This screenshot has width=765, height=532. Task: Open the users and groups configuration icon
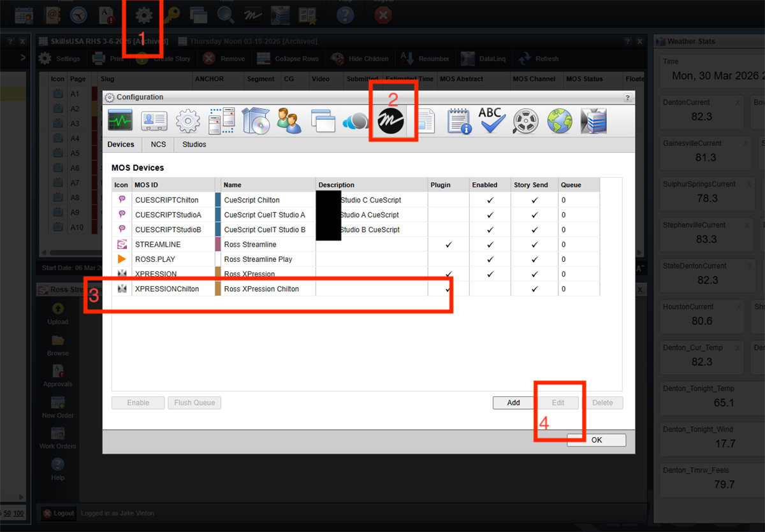coord(289,120)
